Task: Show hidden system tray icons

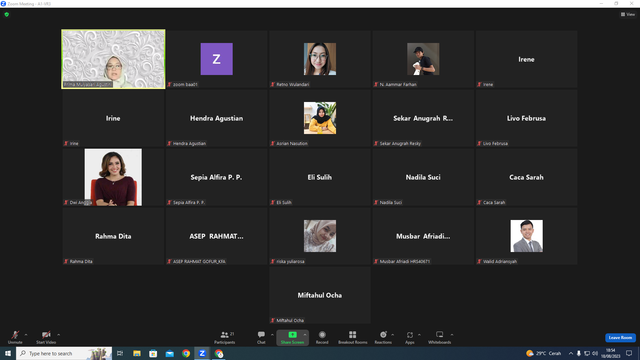Action: pyautogui.click(x=571, y=353)
